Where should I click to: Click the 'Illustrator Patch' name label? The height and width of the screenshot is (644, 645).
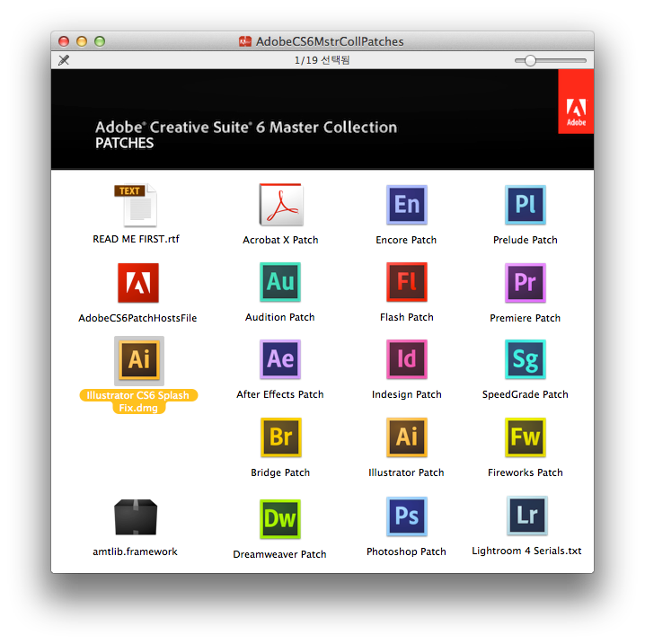(x=406, y=472)
